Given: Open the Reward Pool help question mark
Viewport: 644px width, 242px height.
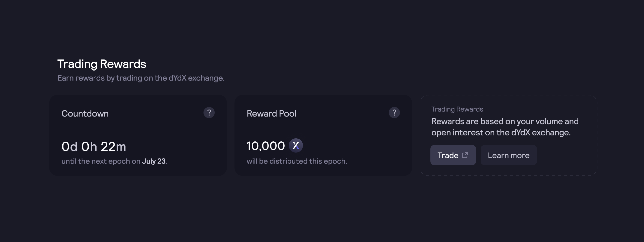Looking at the screenshot, I should (394, 113).
